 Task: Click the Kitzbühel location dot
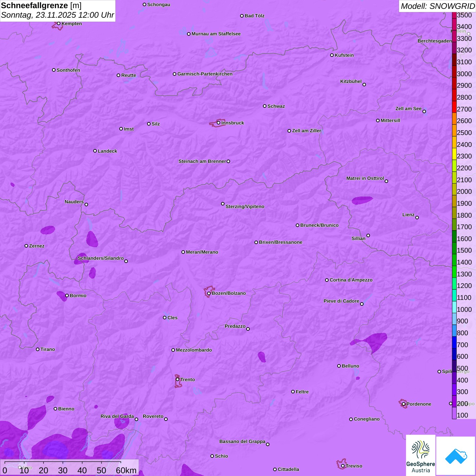click(x=364, y=85)
